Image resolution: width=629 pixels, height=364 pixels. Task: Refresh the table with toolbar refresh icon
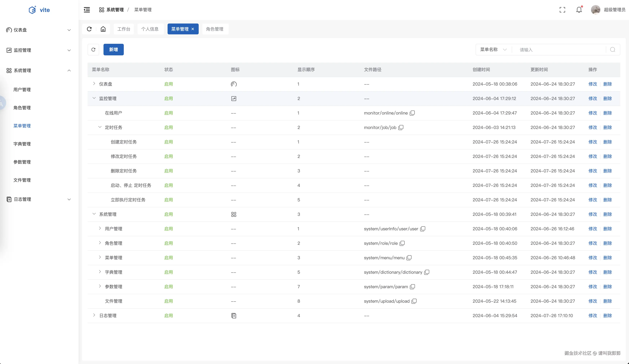[x=93, y=49]
